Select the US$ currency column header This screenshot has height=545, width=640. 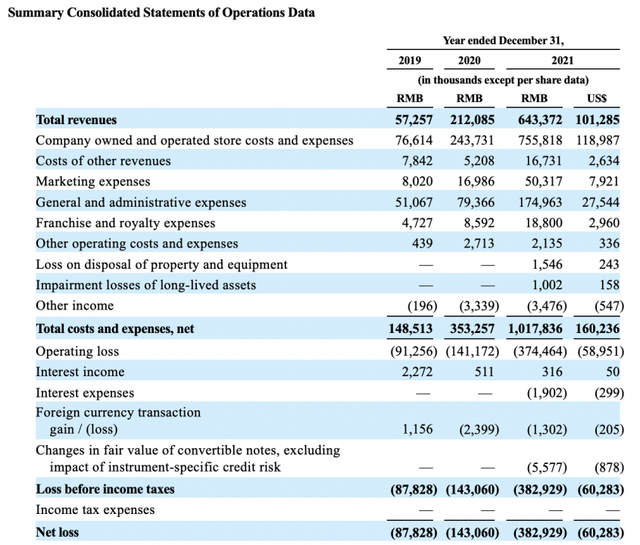(597, 98)
